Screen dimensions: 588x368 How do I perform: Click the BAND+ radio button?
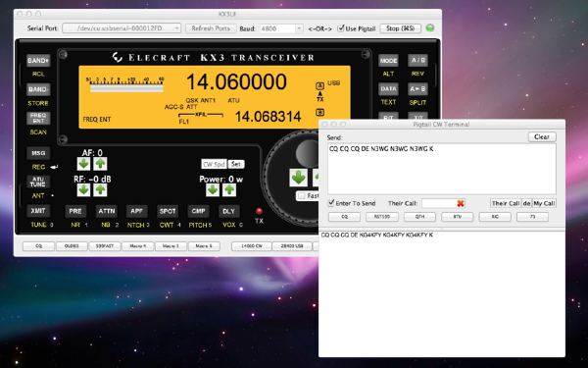38,60
